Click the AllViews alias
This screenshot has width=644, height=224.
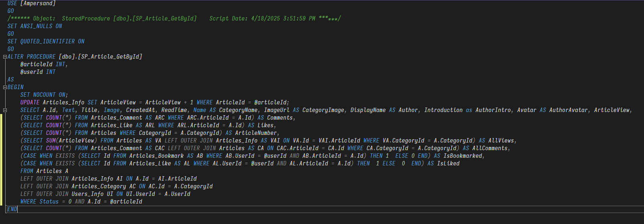(x=501, y=141)
